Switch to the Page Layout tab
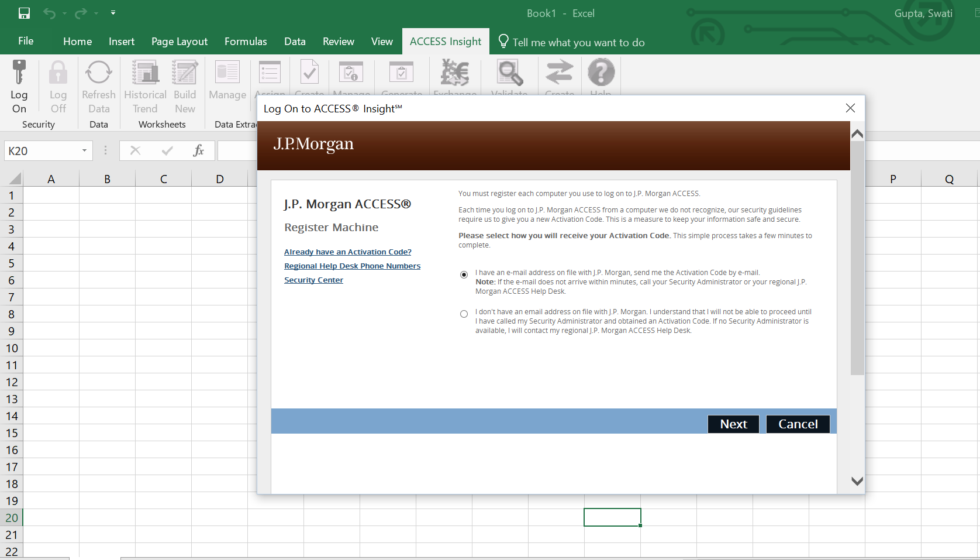This screenshot has width=980, height=560. click(180, 42)
